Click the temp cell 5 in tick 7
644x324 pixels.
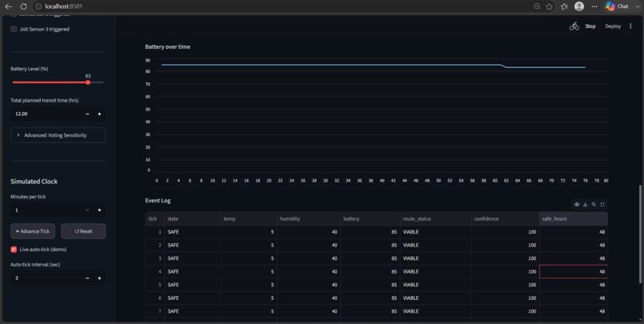[x=249, y=311]
